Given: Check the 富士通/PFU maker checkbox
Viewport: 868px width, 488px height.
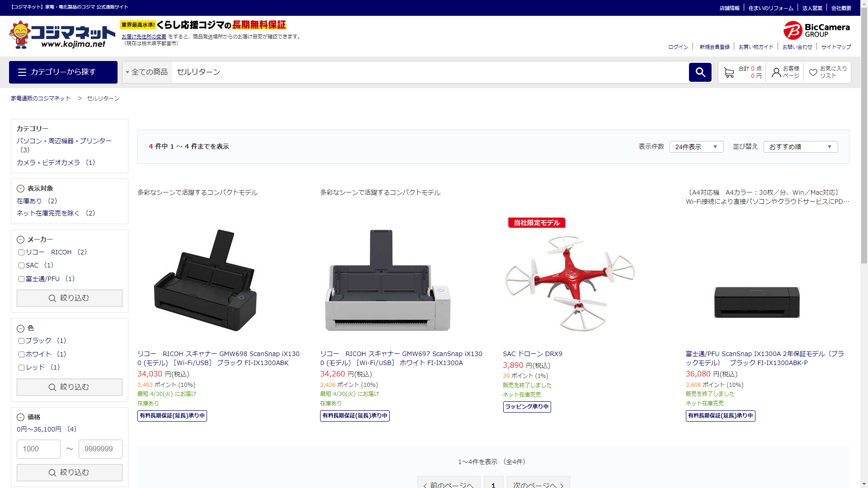Looking at the screenshot, I should 21,279.
